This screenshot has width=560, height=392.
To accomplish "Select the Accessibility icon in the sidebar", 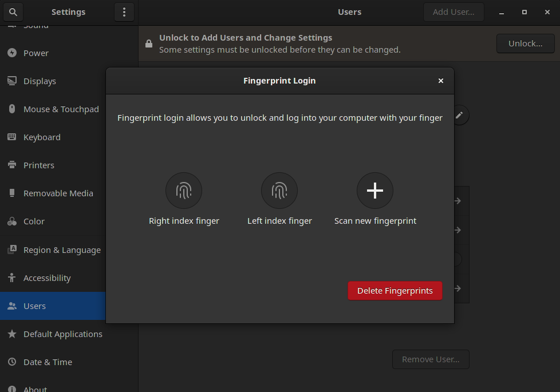I will point(12,278).
